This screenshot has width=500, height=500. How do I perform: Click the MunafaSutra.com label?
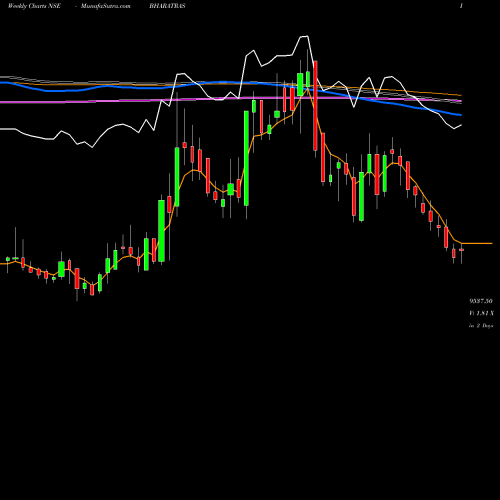point(105,6)
